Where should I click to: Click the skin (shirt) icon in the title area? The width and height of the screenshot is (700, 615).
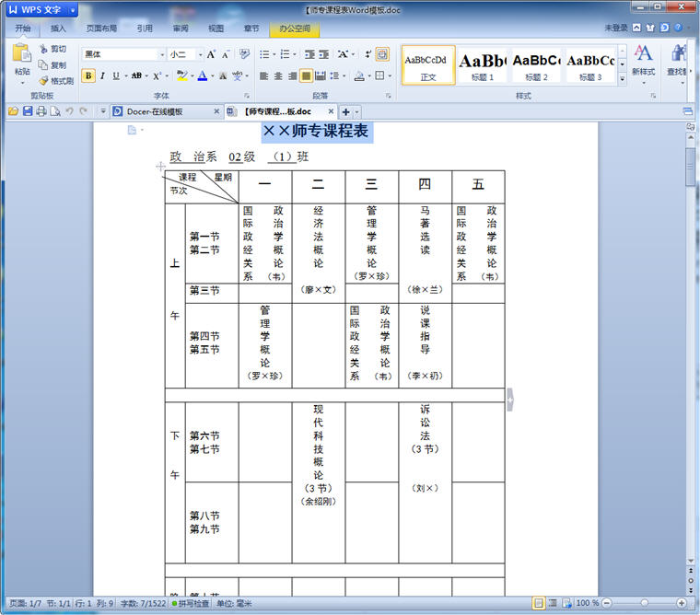(x=650, y=28)
